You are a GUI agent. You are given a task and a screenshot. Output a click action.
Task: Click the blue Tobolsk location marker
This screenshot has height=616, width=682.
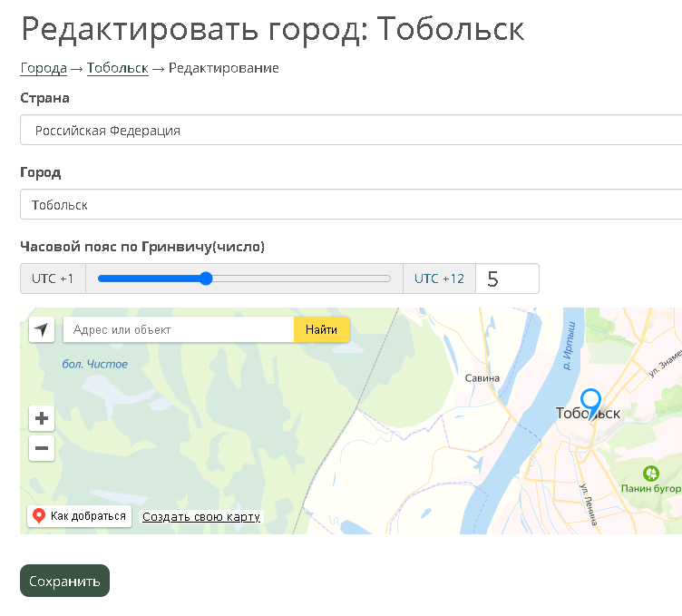click(x=590, y=401)
